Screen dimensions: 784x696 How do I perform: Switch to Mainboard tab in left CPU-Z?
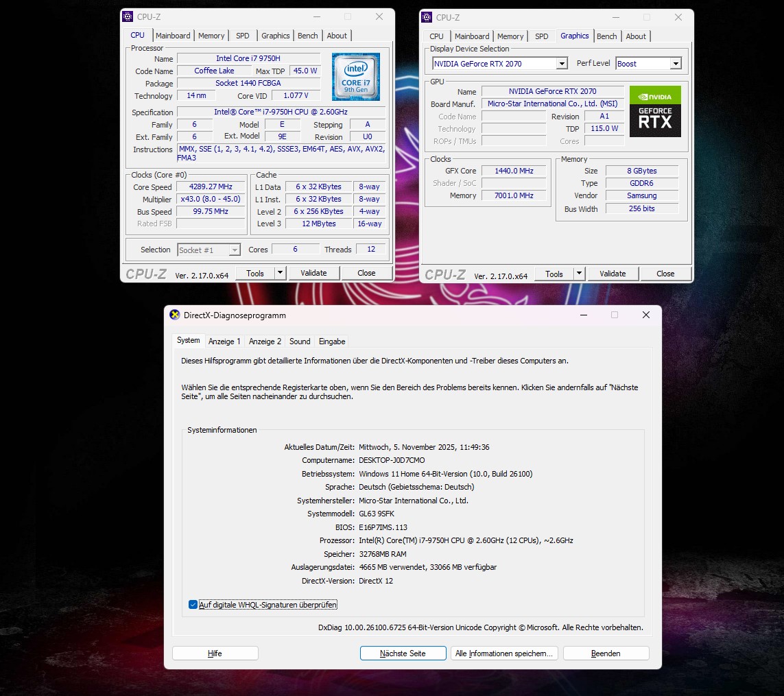[173, 36]
